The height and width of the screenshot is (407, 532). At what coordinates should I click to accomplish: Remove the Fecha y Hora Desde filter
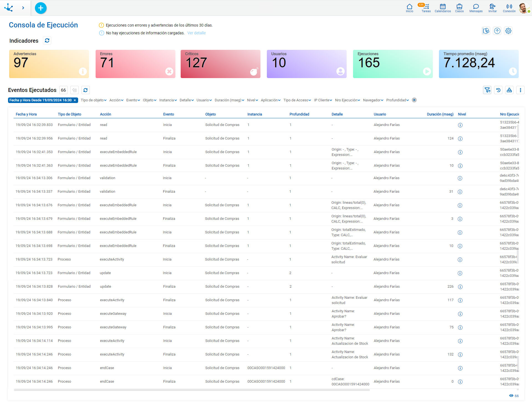[75, 100]
